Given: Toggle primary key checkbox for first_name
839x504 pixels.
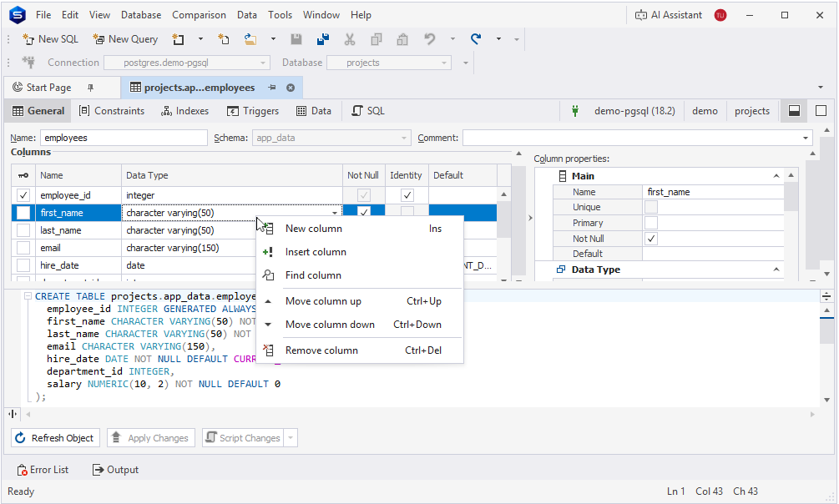Looking at the screenshot, I should (x=23, y=213).
